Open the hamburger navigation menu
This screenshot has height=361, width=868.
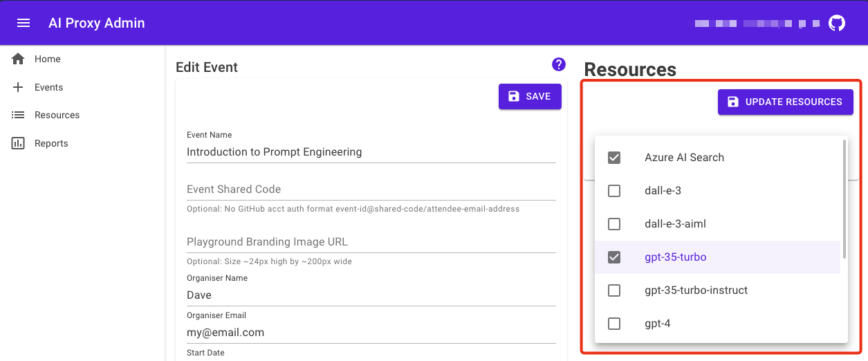coord(24,23)
